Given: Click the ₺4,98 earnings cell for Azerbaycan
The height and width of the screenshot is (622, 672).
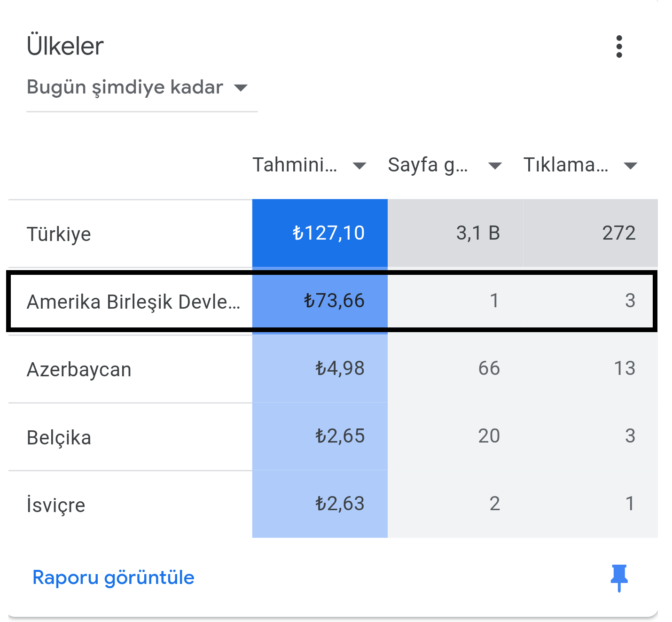Looking at the screenshot, I should tap(320, 369).
